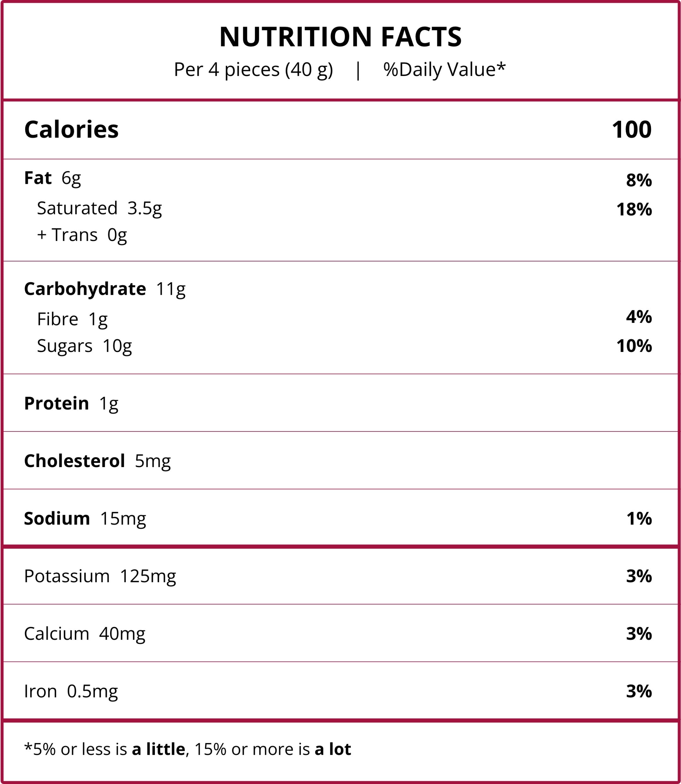
Task: Click the Saturated 3.5g text
Action: [x=99, y=208]
